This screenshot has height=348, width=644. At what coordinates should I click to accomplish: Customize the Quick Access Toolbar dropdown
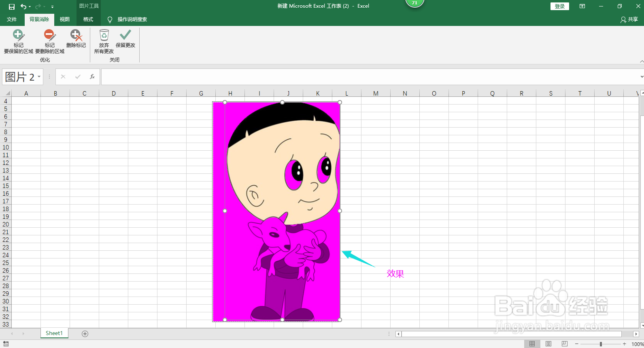52,7
